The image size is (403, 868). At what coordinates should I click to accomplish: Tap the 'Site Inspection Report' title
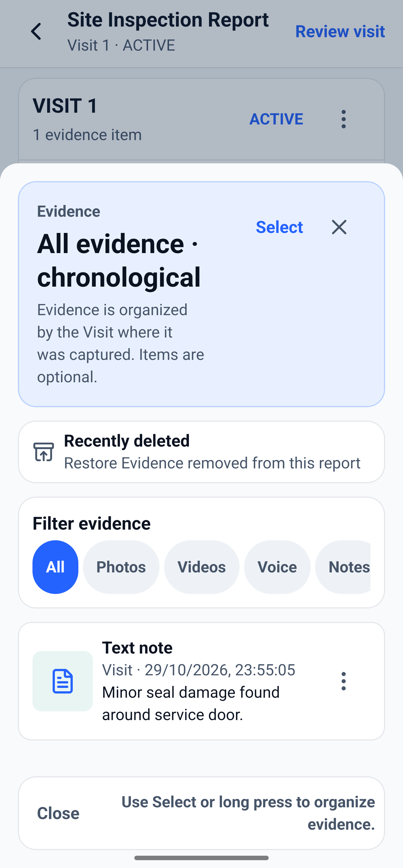[x=168, y=20]
